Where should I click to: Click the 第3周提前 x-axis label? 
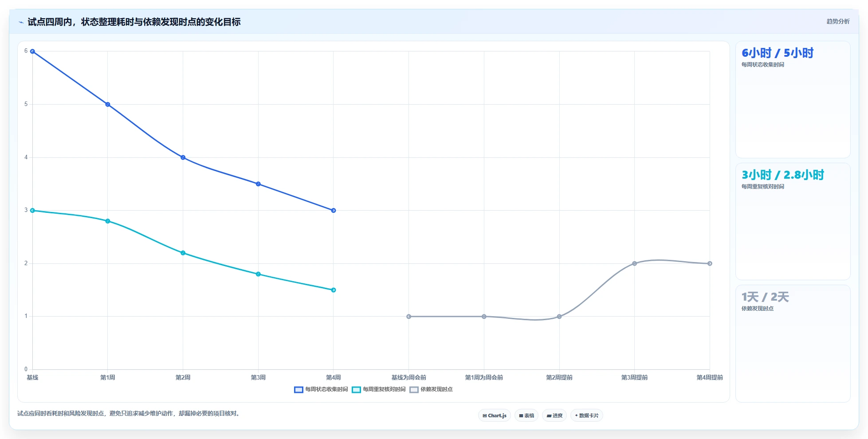tap(634, 377)
